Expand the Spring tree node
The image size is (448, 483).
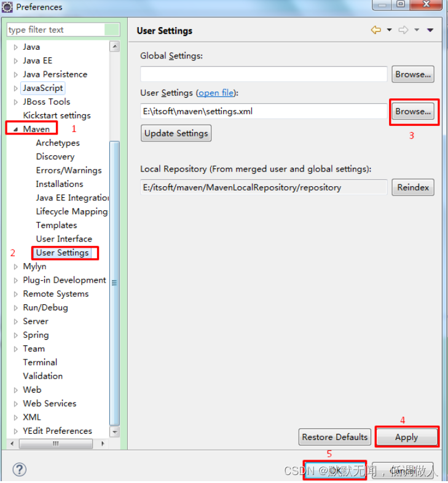click(x=16, y=336)
